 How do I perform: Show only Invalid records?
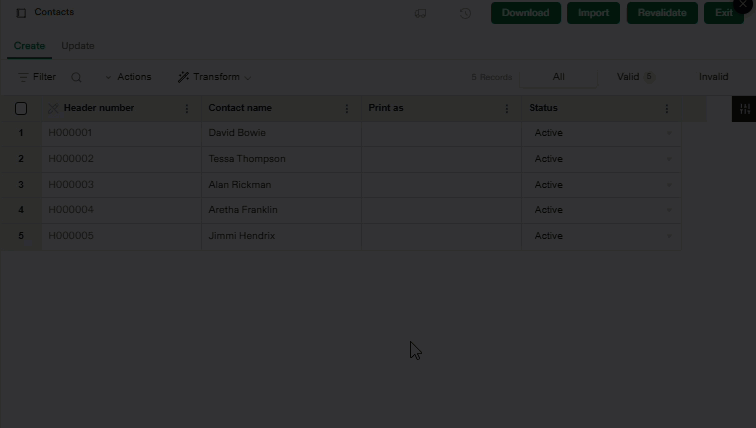tap(713, 77)
